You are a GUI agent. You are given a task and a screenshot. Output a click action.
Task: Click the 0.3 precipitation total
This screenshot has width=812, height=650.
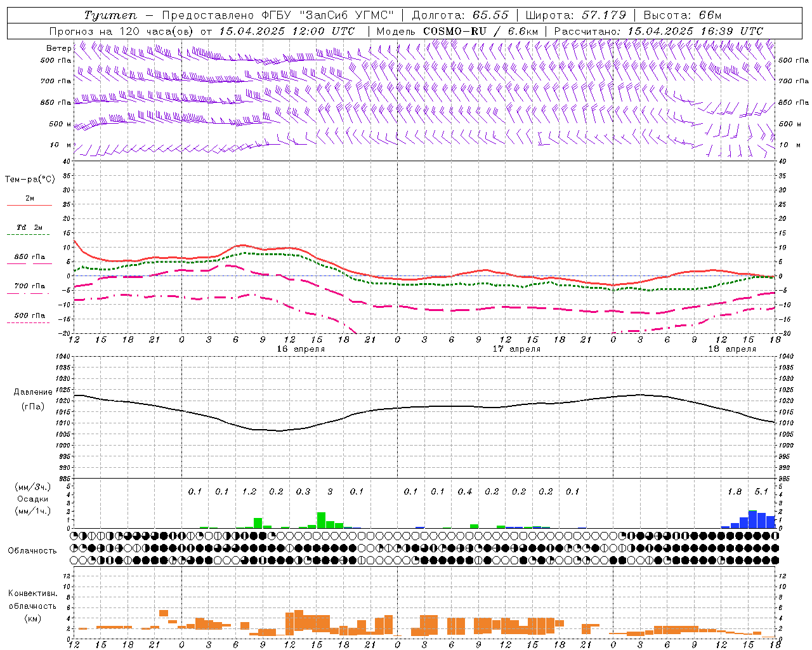point(303,491)
